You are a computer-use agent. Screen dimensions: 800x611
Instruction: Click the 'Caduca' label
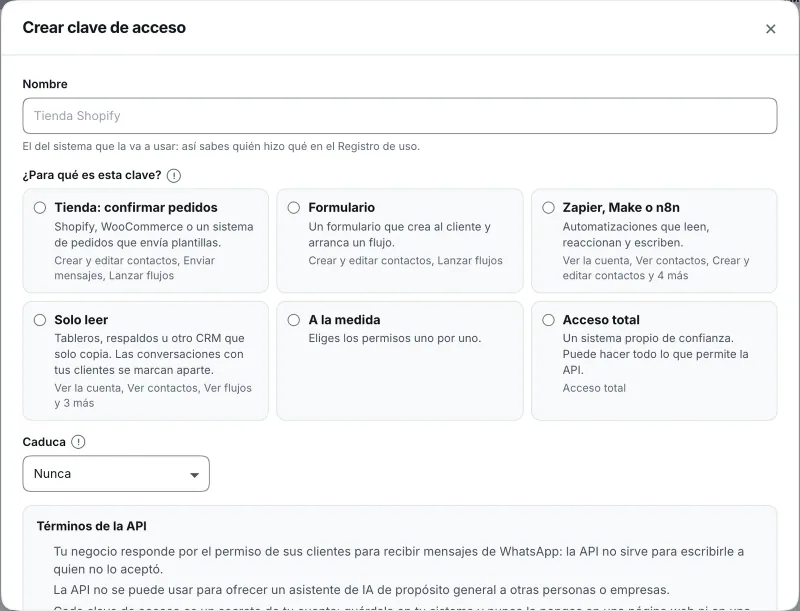[44, 442]
